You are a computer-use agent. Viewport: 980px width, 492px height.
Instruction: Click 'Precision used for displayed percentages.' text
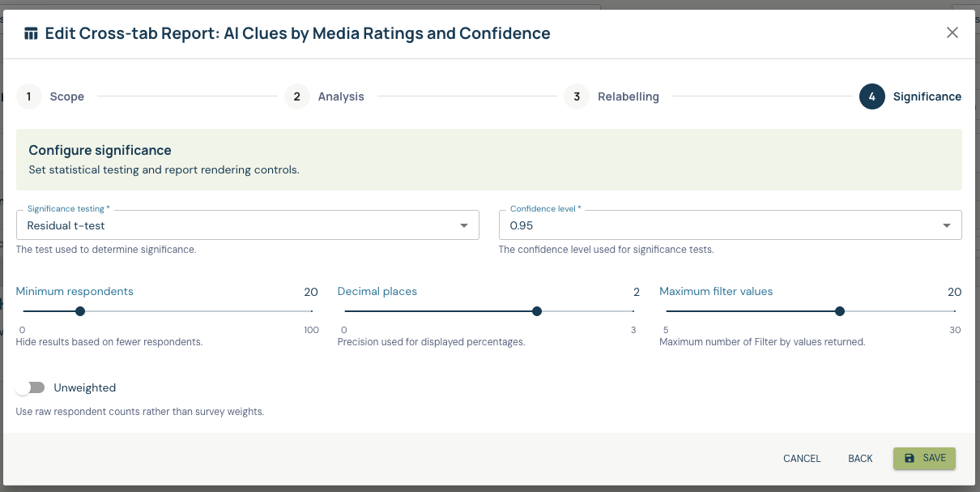click(x=432, y=342)
